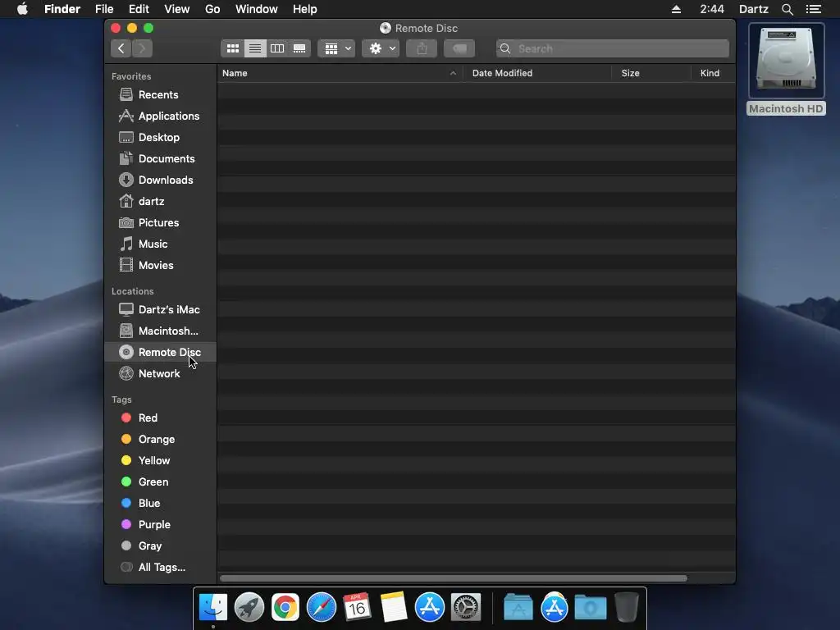840x630 pixels.
Task: Open Movies in the sidebar
Action: [160, 266]
